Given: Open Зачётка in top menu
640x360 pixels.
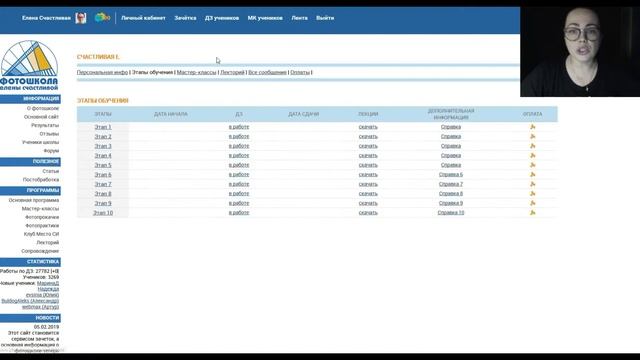Looking at the screenshot, I should [185, 18].
